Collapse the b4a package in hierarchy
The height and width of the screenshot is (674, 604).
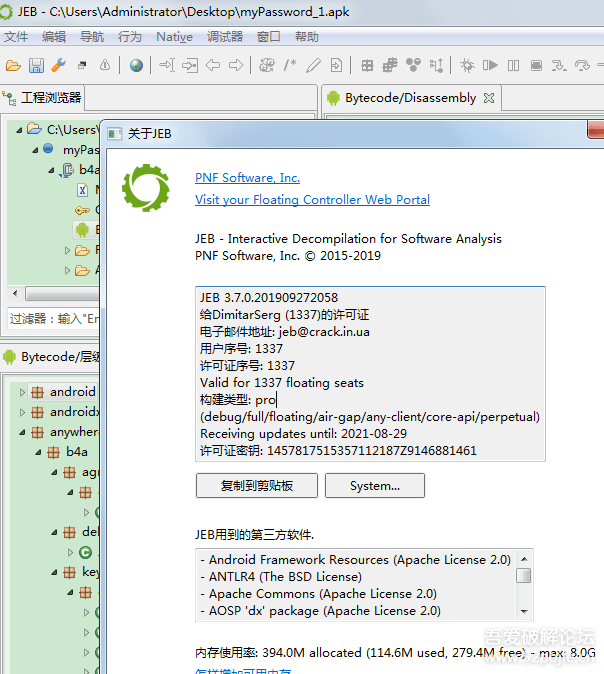38,452
